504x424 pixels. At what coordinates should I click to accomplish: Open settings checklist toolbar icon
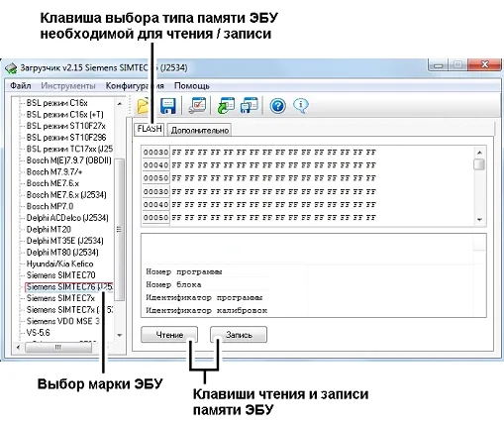(197, 106)
